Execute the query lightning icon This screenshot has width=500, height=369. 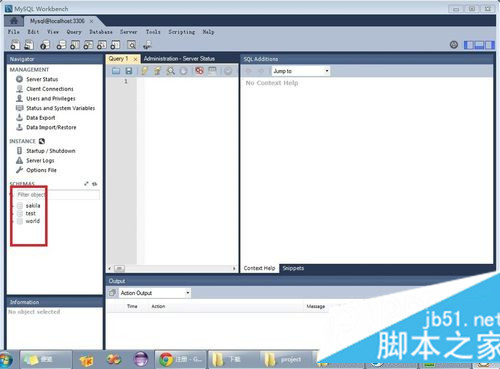pyautogui.click(x=144, y=71)
